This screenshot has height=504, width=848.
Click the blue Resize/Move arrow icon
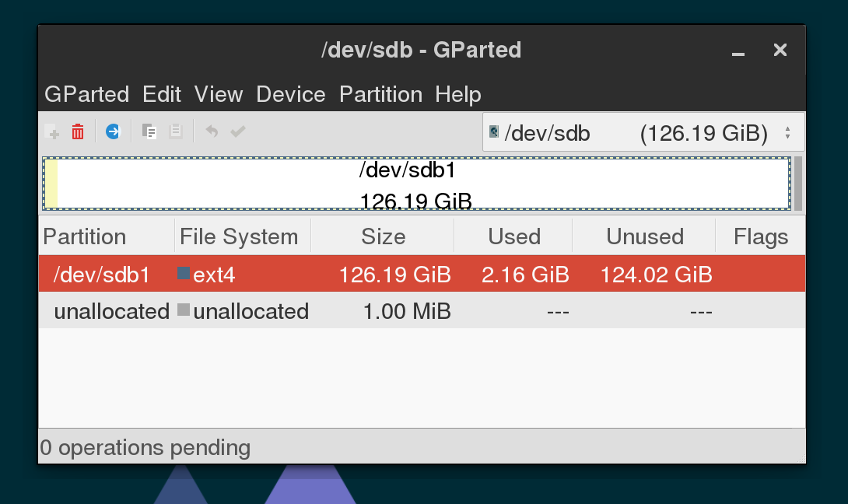[x=113, y=131]
